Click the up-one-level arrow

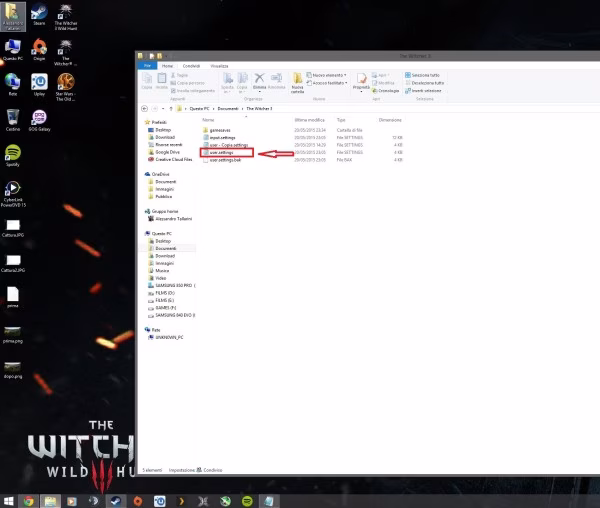click(x=171, y=109)
